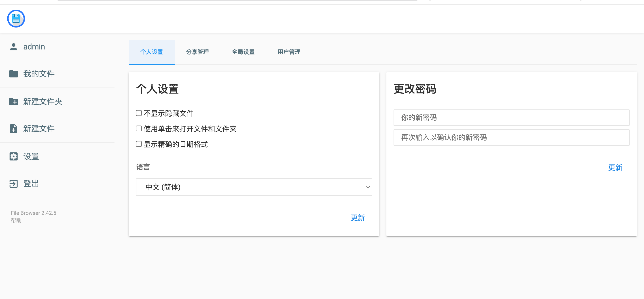Image resolution: width=644 pixels, height=299 pixels.
Task: Switch to the 分享管理 tab
Action: point(197,52)
